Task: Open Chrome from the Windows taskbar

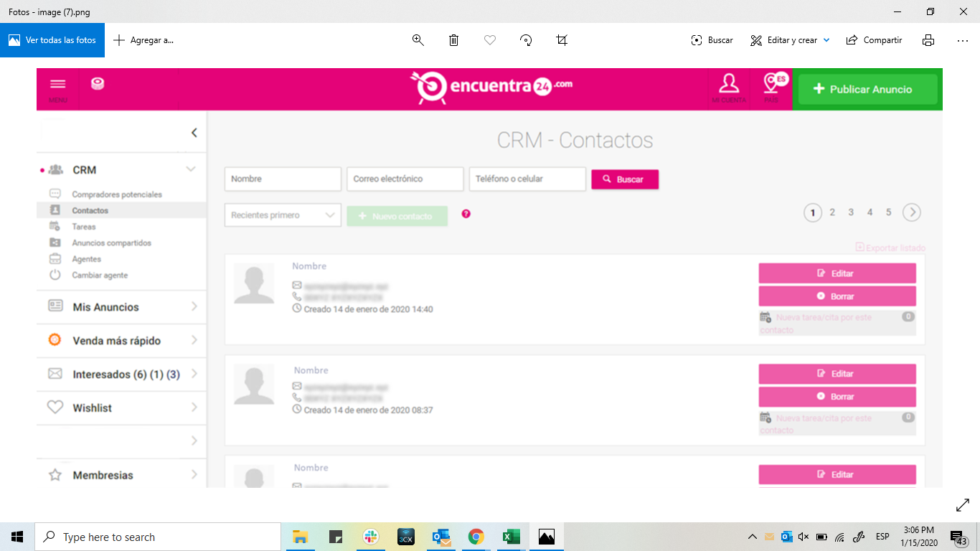Action: point(476,537)
